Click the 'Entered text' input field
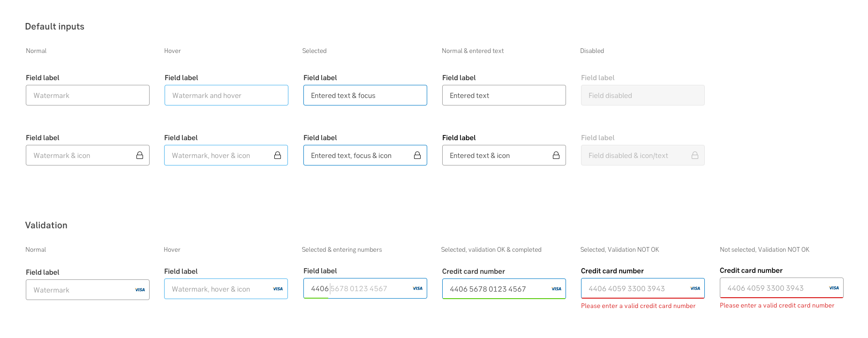This screenshot has height=338, width=868. click(504, 95)
